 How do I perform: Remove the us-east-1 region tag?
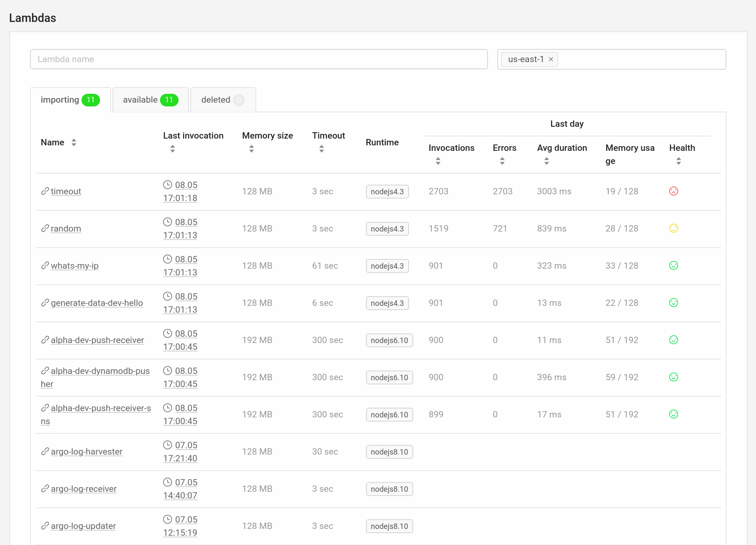point(551,59)
